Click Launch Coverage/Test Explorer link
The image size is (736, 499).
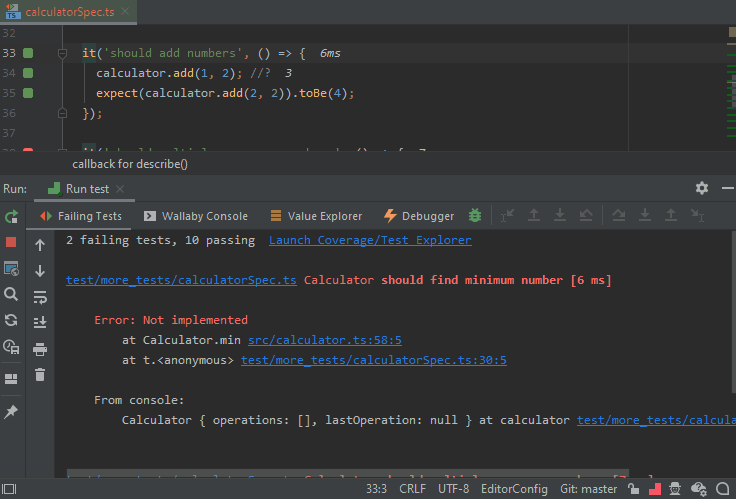pos(370,240)
